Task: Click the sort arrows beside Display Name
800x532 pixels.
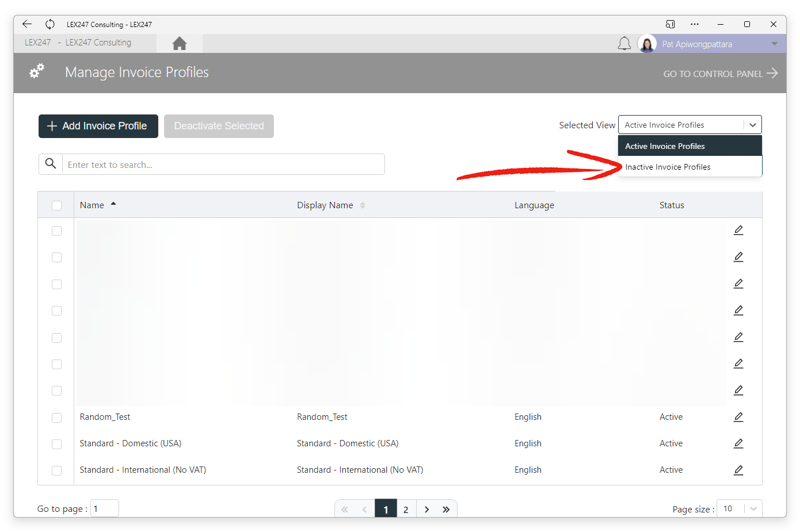Action: pos(363,205)
